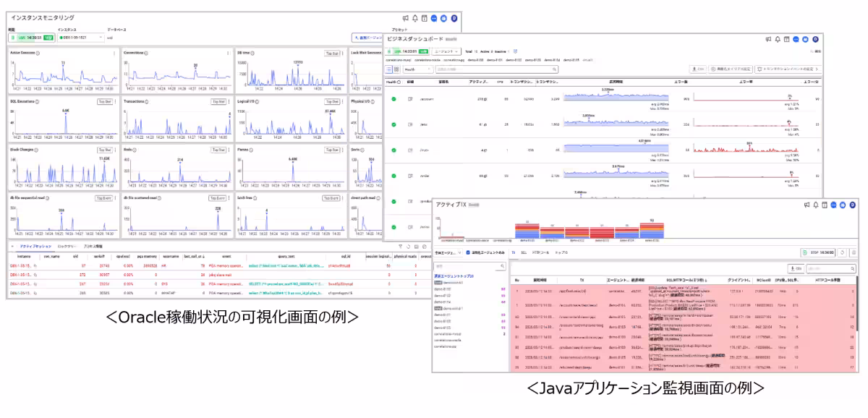Toggle LIVE pause in instance monitoring

tap(13, 36)
